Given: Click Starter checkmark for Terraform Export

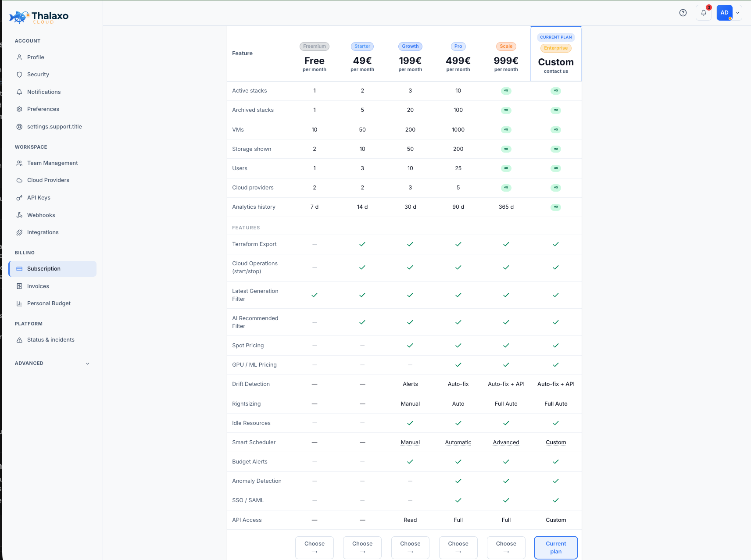Looking at the screenshot, I should click(x=362, y=244).
